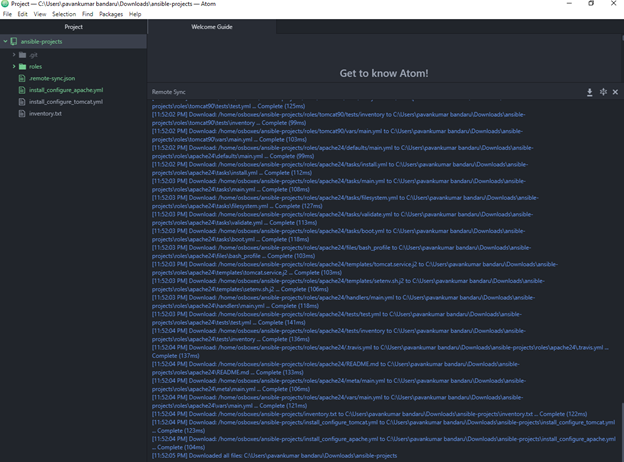Open inventory.txt file
The width and height of the screenshot is (624, 462).
pos(45,113)
